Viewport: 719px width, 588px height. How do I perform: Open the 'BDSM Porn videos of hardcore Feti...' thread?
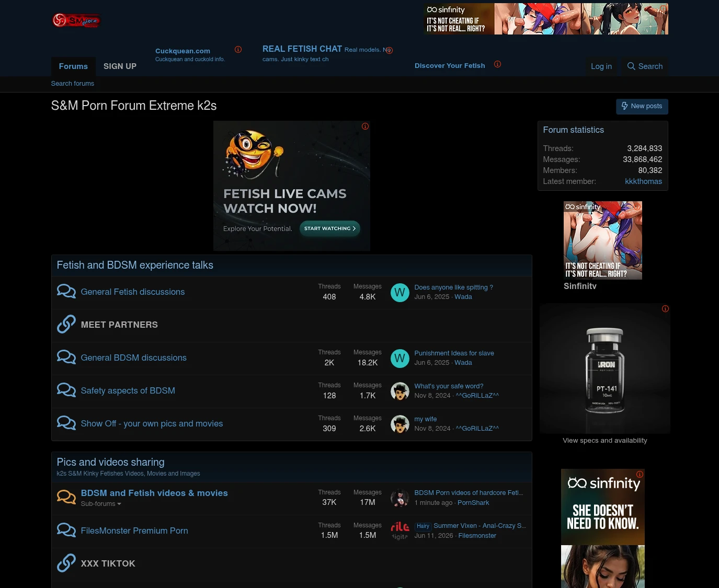469,493
